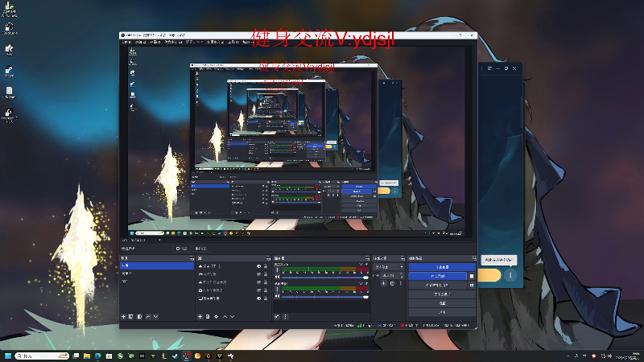Adjust the first mixer channel volume slider
This screenshot has width=644, height=362.
[325, 278]
